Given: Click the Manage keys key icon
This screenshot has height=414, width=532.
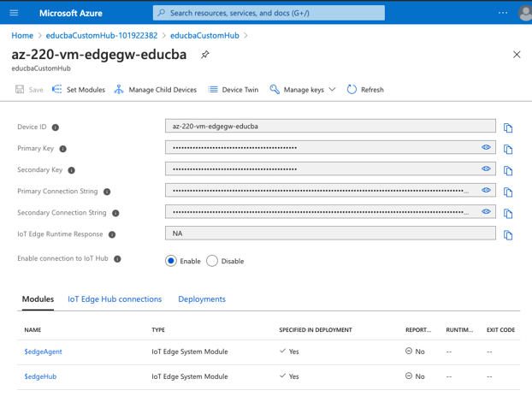Looking at the screenshot, I should pos(275,89).
